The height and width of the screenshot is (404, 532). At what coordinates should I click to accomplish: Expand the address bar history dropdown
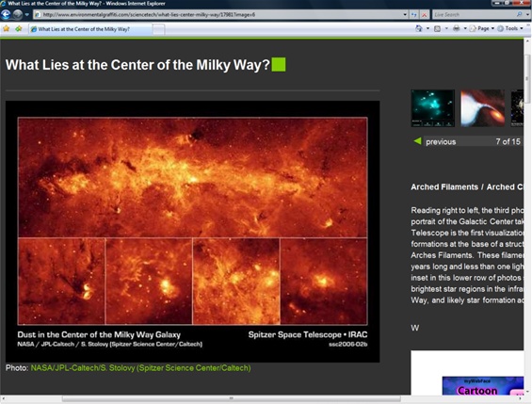point(405,14)
